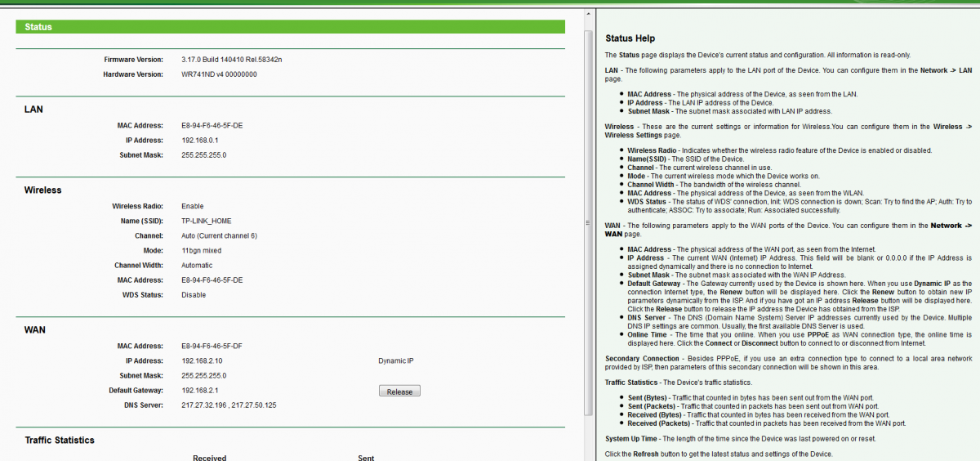980x461 pixels.
Task: Click the Dynamic IP connection type text
Action: pos(396,360)
